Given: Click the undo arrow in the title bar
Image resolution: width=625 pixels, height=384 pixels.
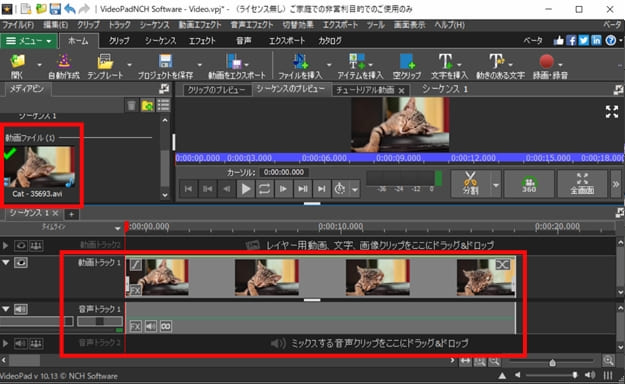Looking at the screenshot, I should pos(70,9).
